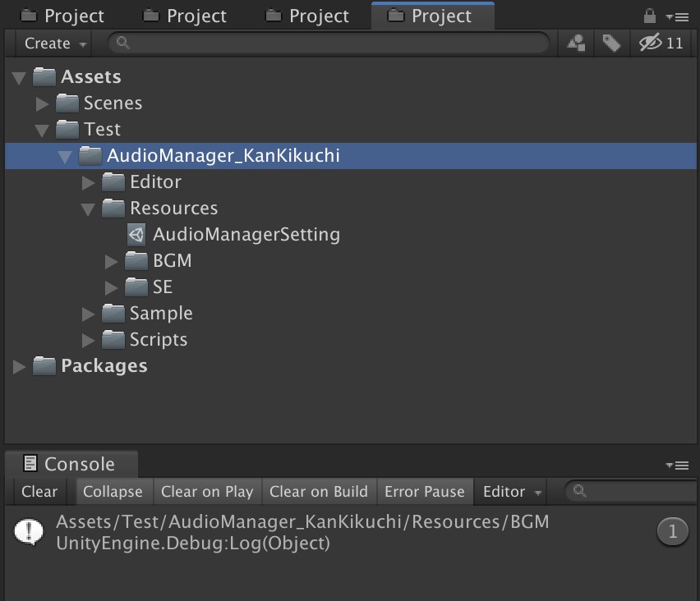Viewport: 700px width, 601px height.
Task: Click the search by label tag icon
Action: (611, 44)
